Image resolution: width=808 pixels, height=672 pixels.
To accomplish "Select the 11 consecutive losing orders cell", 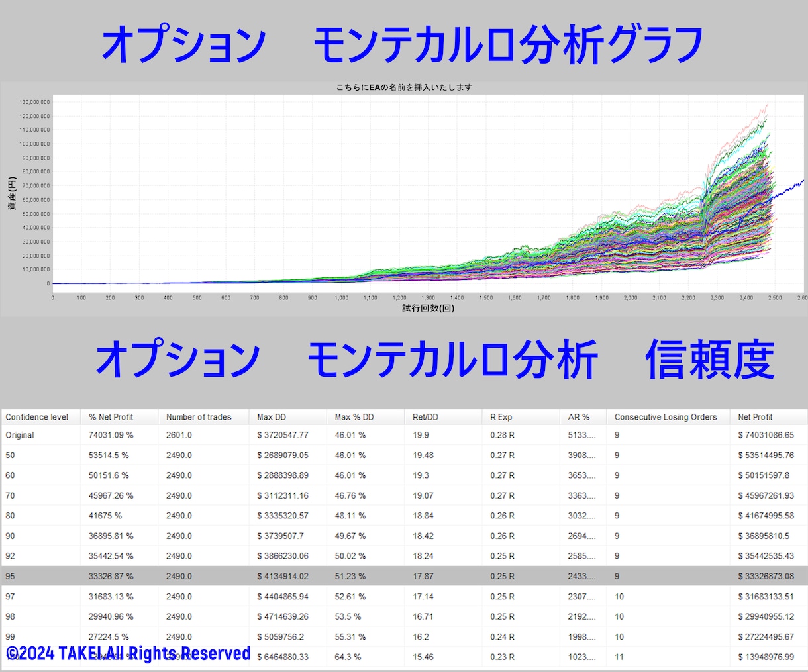I will [x=619, y=657].
